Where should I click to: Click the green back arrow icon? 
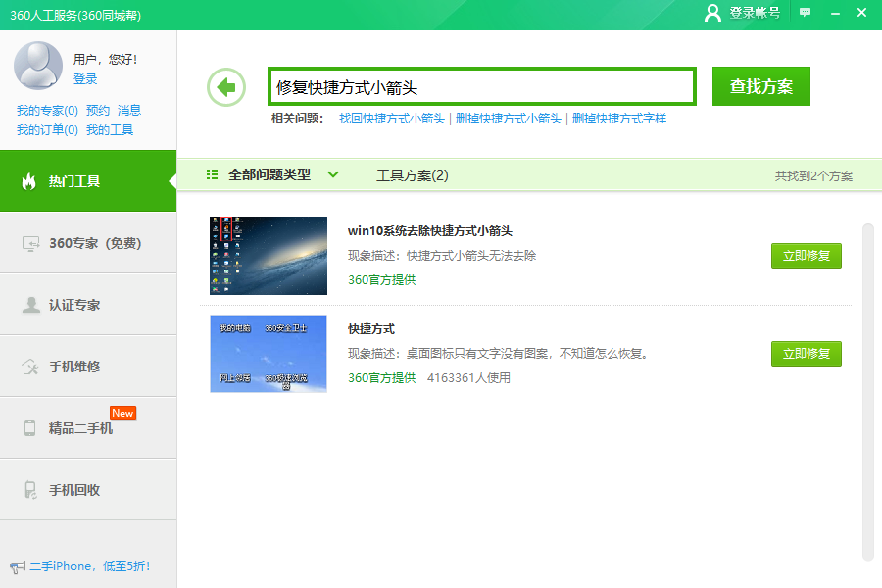(226, 87)
